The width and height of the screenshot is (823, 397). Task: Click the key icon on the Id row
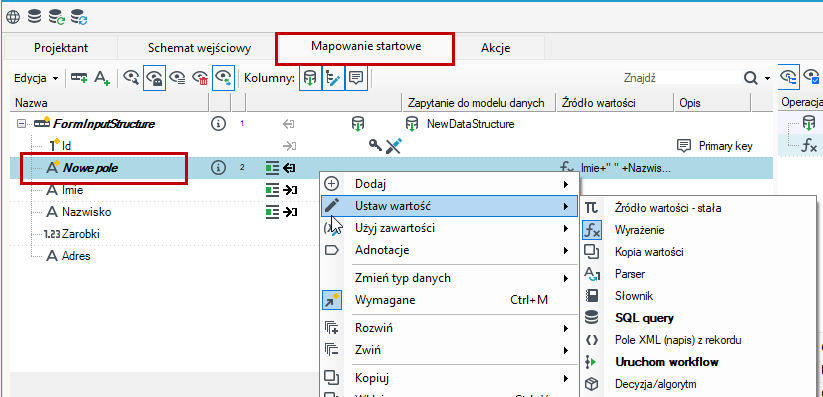pyautogui.click(x=375, y=146)
